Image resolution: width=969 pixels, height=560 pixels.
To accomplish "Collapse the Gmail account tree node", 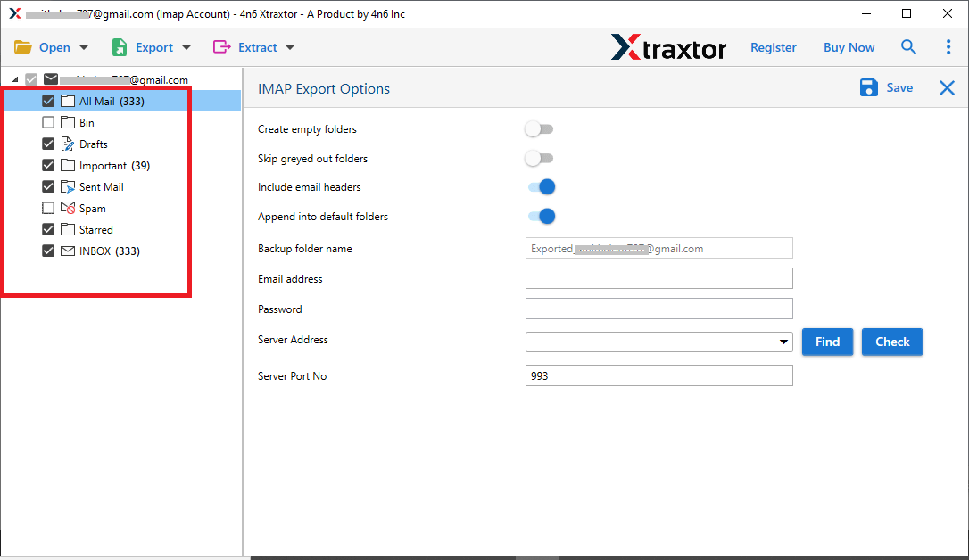I will click(13, 78).
